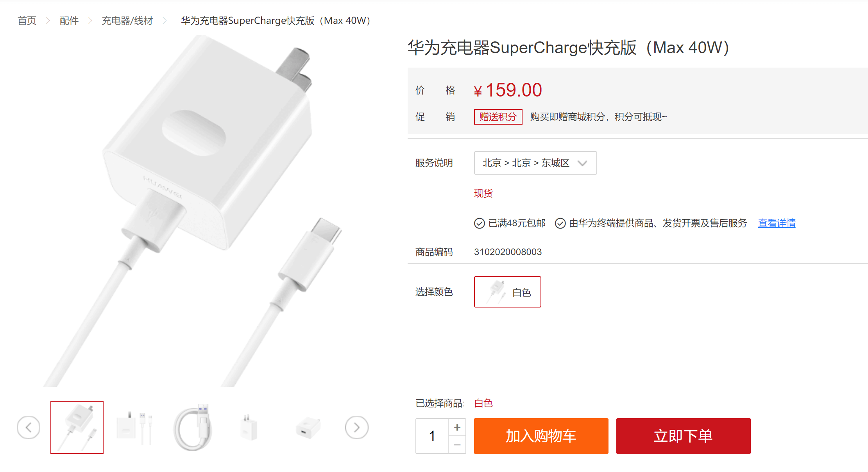
Task: Click the quantity input field
Action: pyautogui.click(x=432, y=436)
